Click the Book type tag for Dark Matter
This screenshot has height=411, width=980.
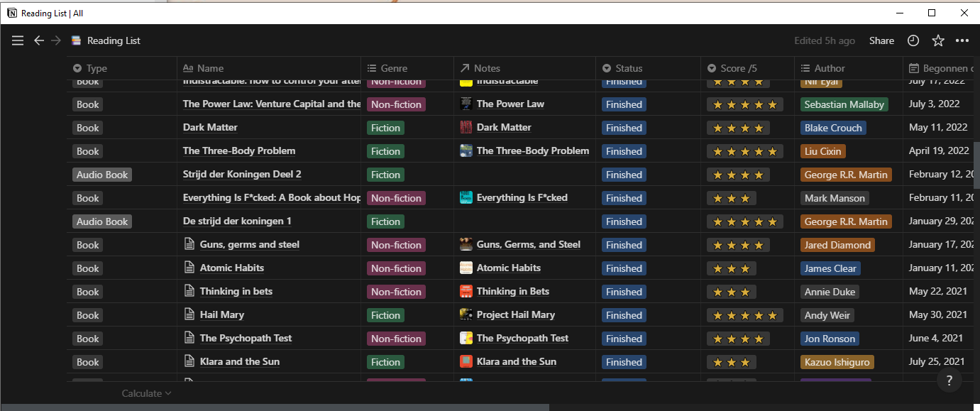[x=88, y=128]
